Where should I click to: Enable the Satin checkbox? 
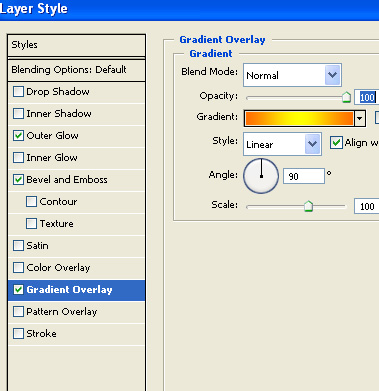click(x=18, y=246)
